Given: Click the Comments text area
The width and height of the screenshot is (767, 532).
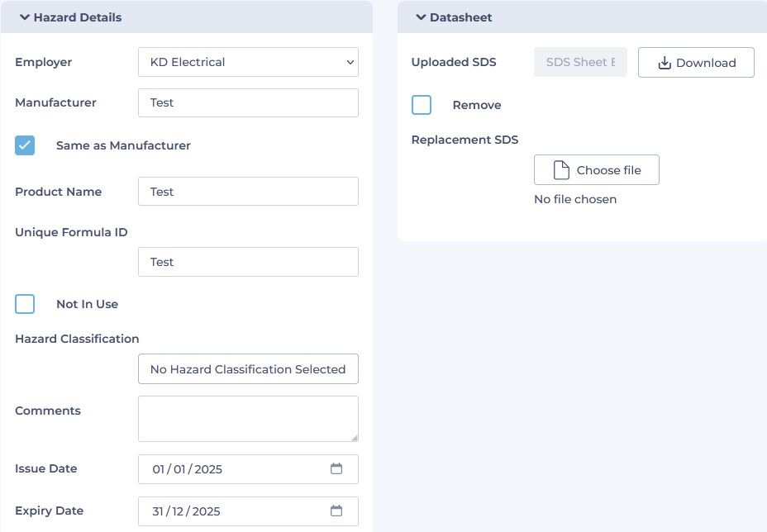Looking at the screenshot, I should tap(248, 419).
